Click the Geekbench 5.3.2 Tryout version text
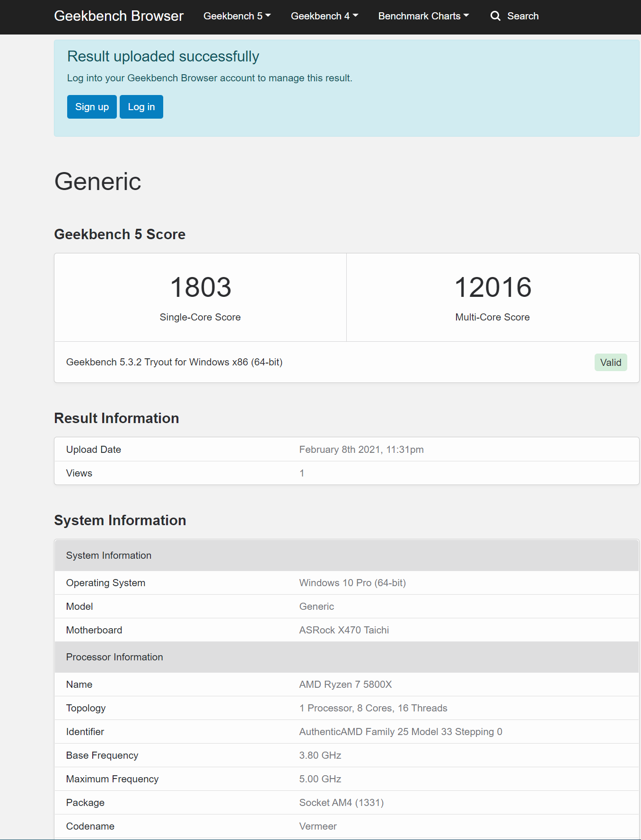Screen dimensions: 641x840 [174, 362]
